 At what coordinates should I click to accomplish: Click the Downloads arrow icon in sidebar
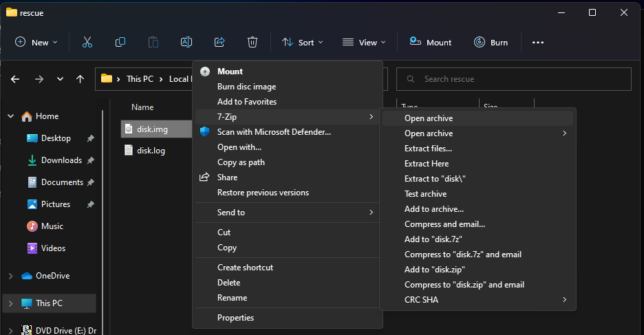32,160
